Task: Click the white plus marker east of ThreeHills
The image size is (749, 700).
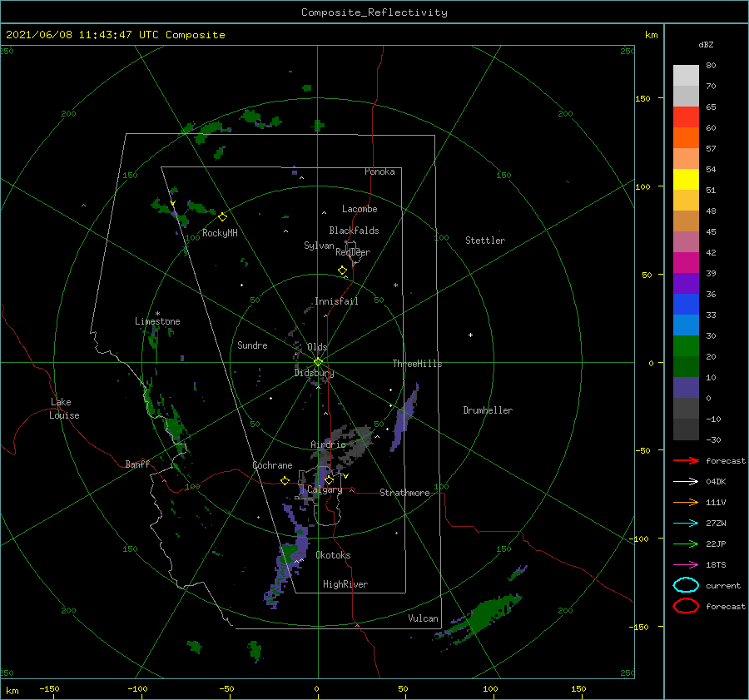Action: click(470, 335)
